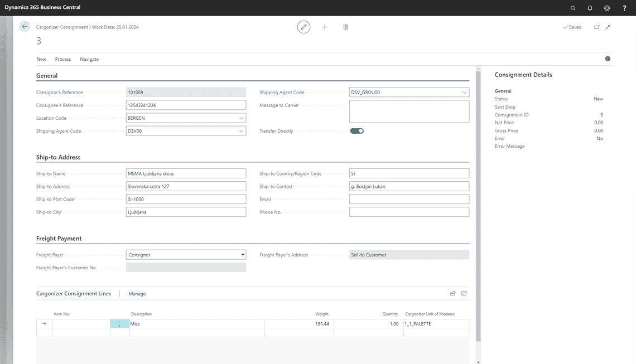The image size is (636, 364).
Task: Click the back arrow button
Action: point(25,27)
